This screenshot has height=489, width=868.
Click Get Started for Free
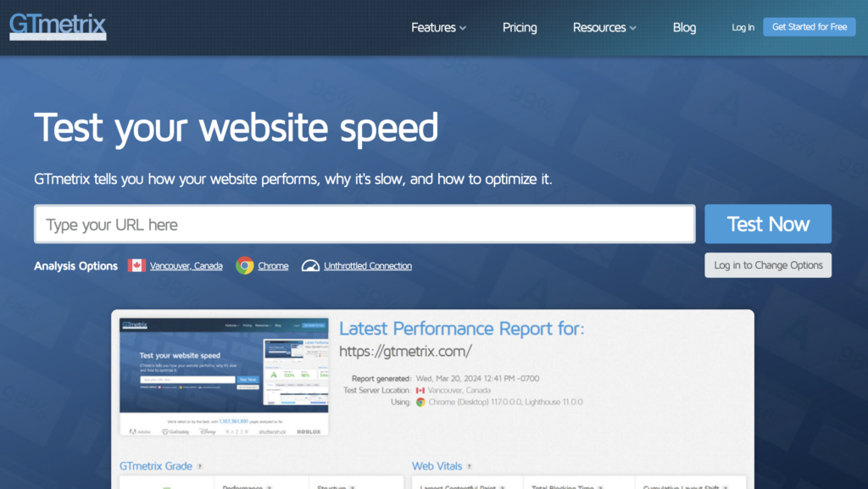tap(809, 26)
